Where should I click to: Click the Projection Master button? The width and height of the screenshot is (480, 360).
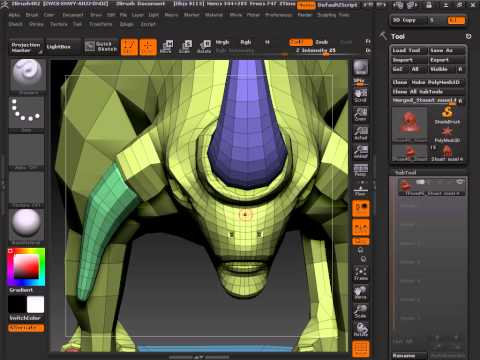26,47
